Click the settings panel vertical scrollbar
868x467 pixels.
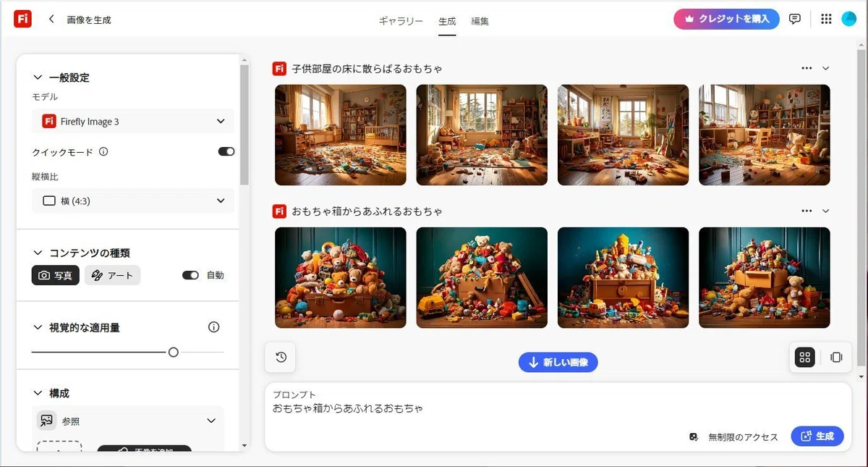click(x=244, y=125)
